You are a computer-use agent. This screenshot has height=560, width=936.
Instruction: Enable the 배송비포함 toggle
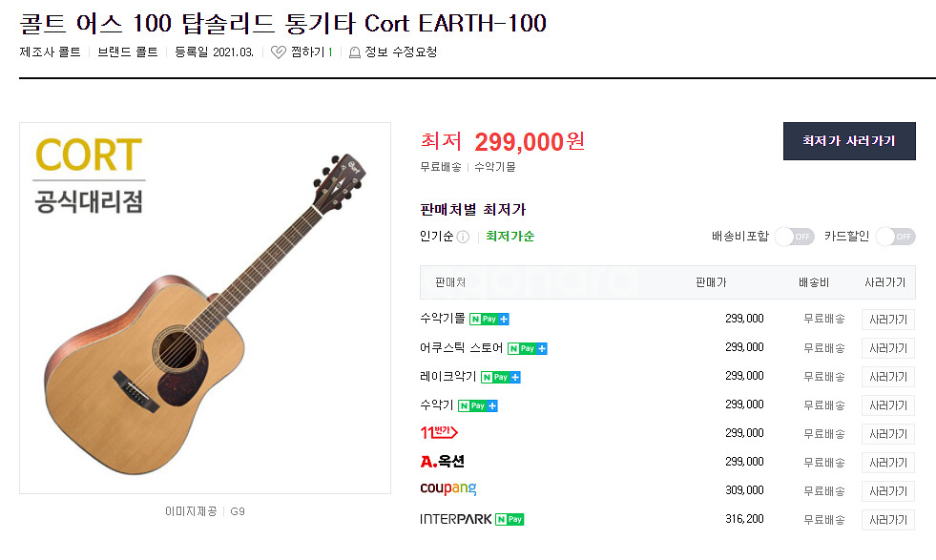tap(794, 237)
